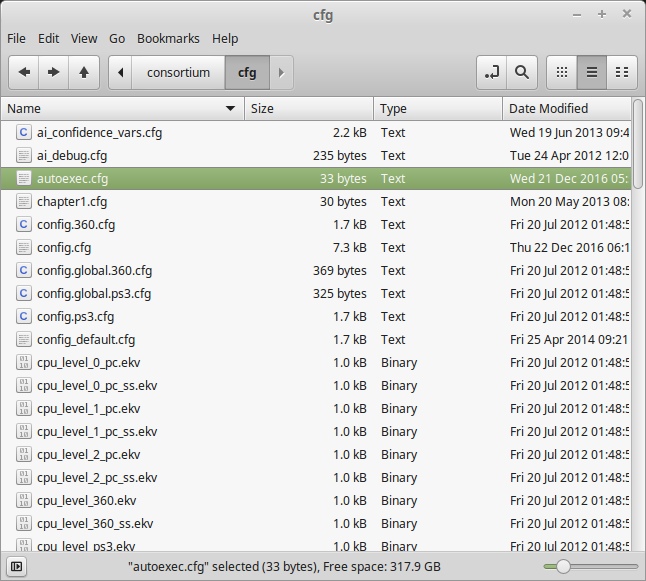Go up to the parent folder

pos(84,73)
